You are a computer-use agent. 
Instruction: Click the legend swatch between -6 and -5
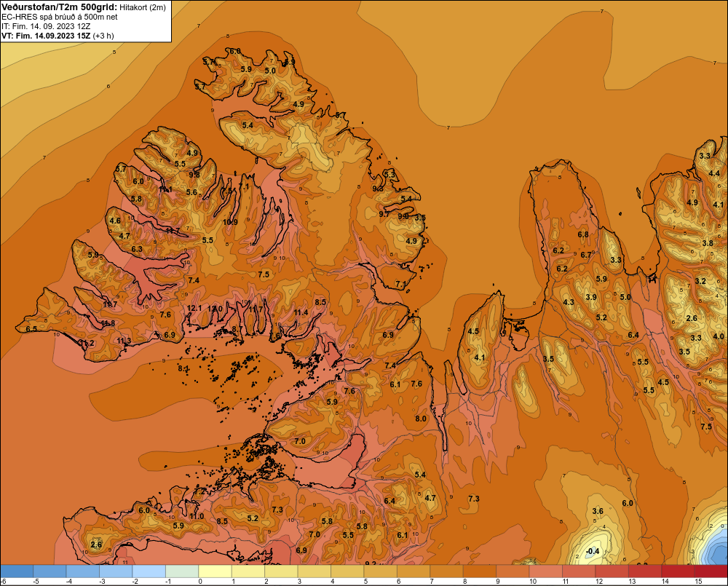(x=17, y=571)
